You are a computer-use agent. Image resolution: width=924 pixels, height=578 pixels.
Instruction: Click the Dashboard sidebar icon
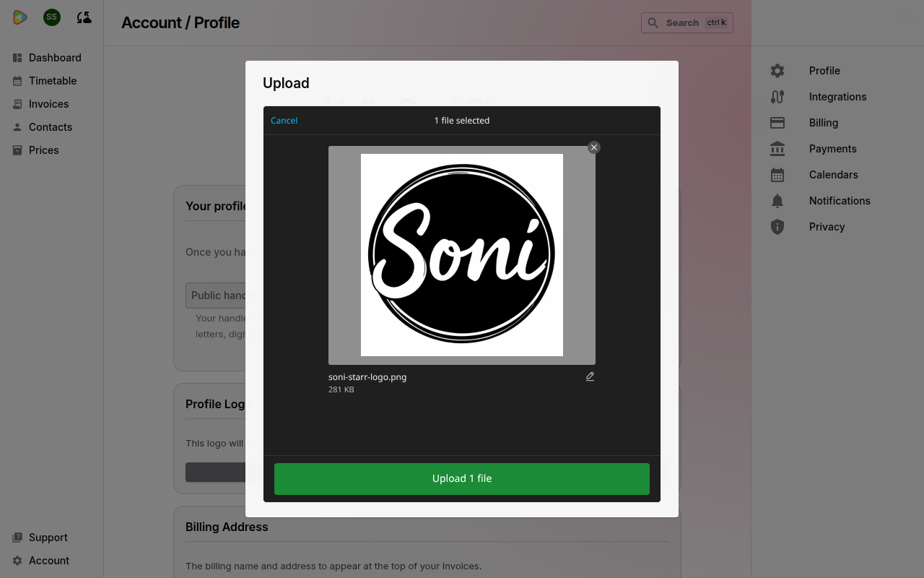pyautogui.click(x=17, y=58)
